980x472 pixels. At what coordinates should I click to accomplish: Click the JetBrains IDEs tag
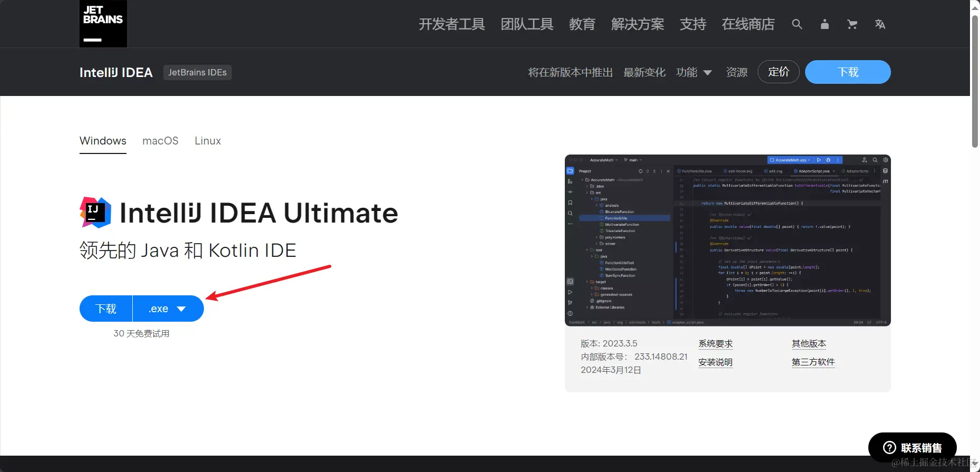point(198,72)
